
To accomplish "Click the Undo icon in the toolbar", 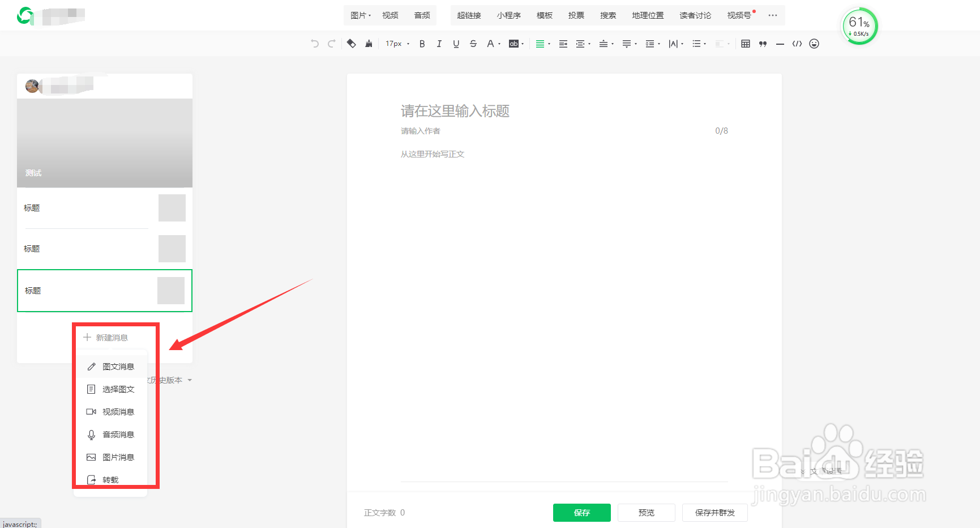I will [315, 43].
